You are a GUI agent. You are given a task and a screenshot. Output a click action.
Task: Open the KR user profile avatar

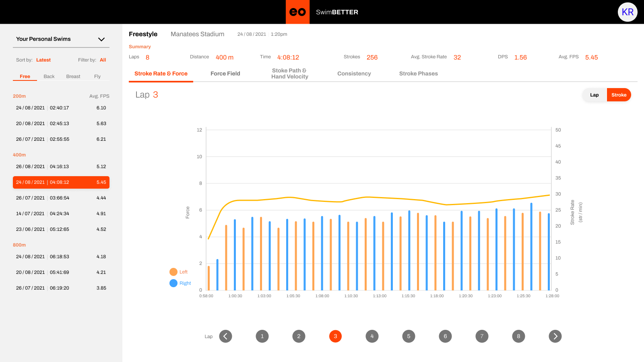click(x=627, y=12)
